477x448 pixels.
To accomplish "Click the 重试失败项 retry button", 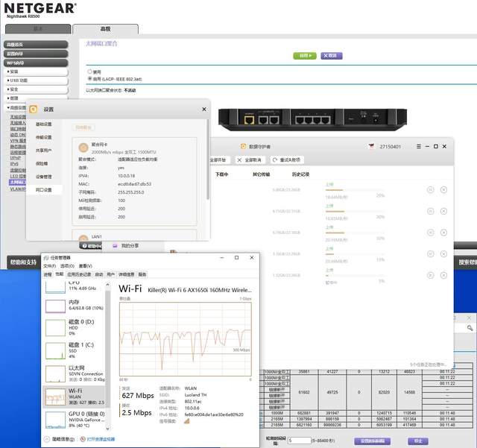I will [286, 160].
